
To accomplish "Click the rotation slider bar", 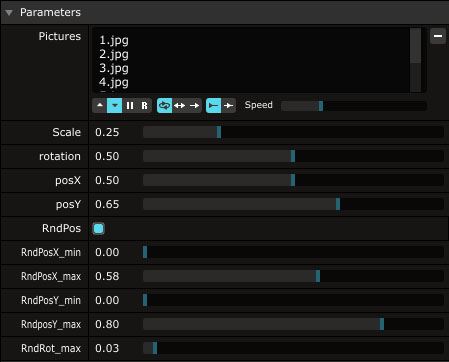I will [293, 156].
